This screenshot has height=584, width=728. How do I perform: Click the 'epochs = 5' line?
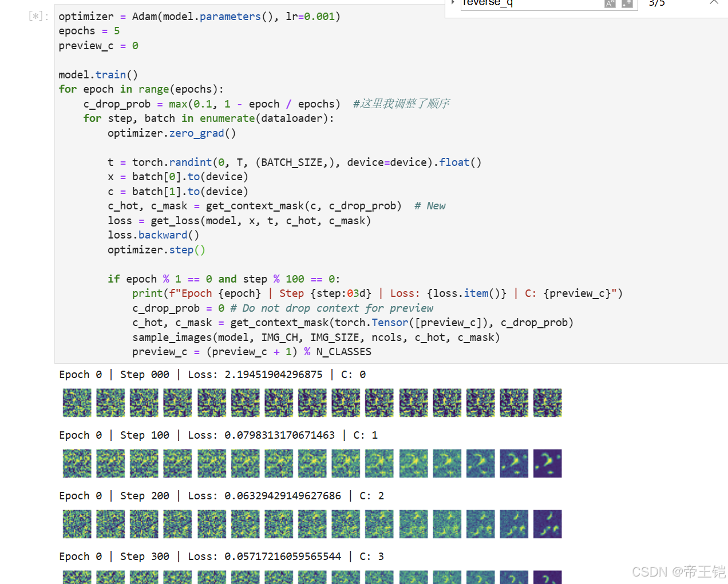tap(89, 31)
